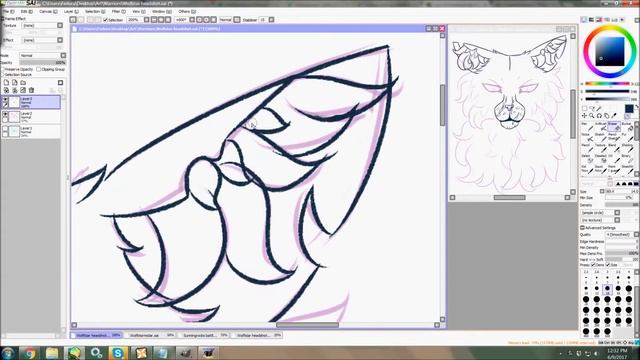
Task: Open the Filter menu
Action: (118, 11)
